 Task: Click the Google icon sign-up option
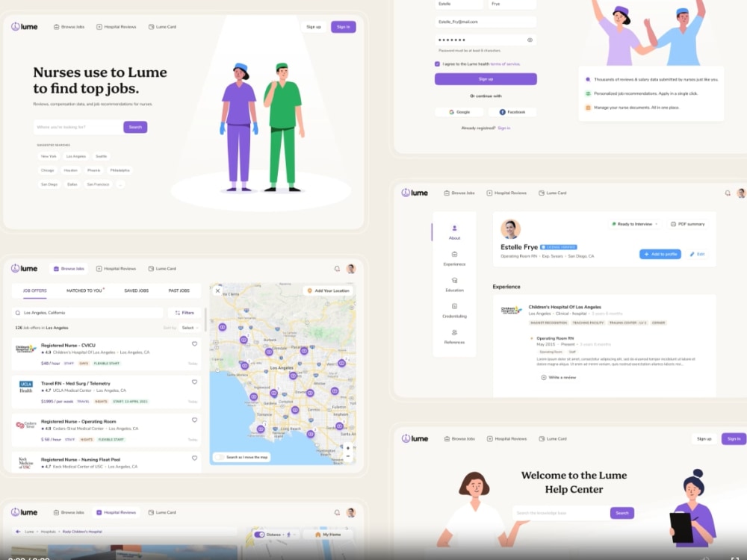(x=459, y=112)
